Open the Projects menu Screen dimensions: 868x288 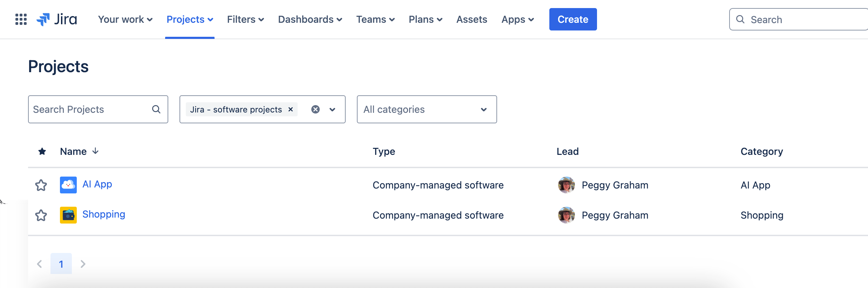coord(190,19)
